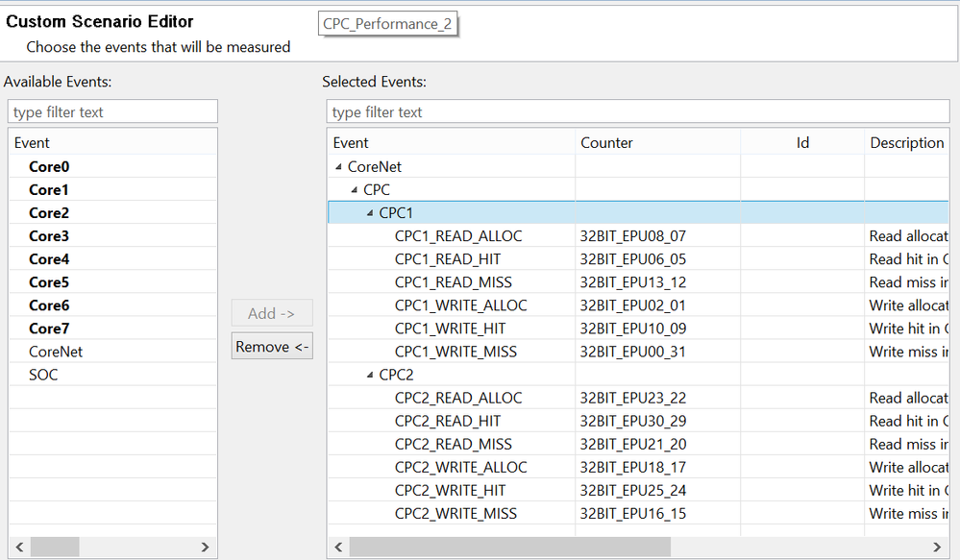Click the Id column header

[x=802, y=143]
